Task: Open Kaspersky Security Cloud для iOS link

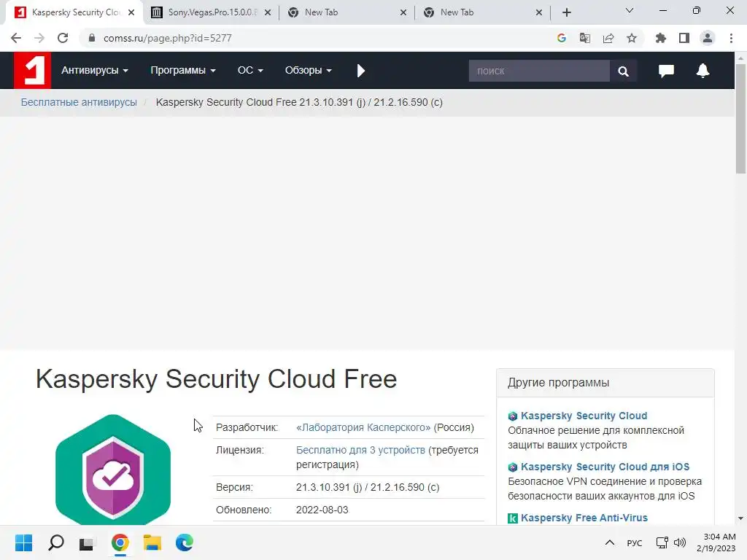Action: 605,467
